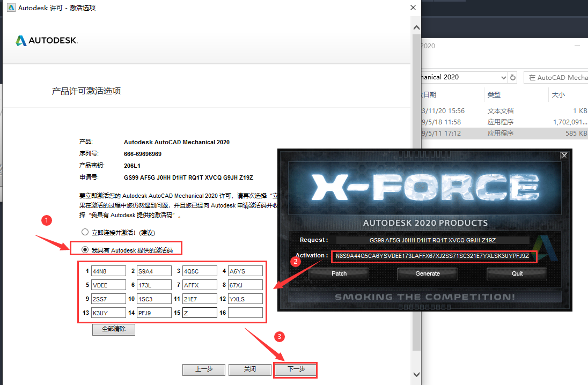
Task: Click activation code field 5 containing VDEE
Action: click(108, 285)
